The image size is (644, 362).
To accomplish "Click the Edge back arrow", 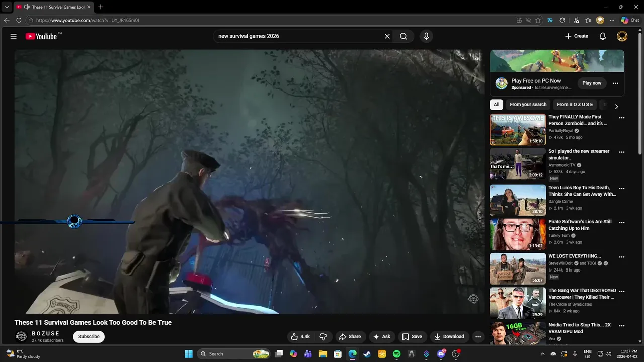I will (x=7, y=20).
